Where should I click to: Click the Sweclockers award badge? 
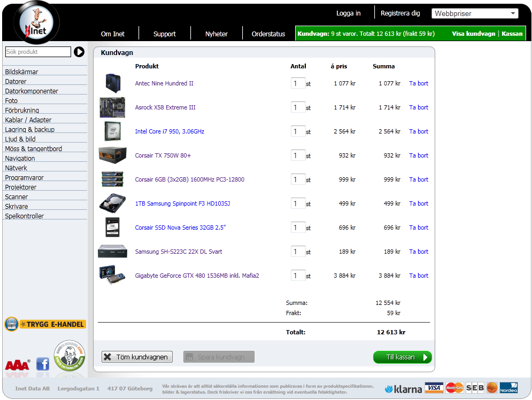(x=70, y=356)
